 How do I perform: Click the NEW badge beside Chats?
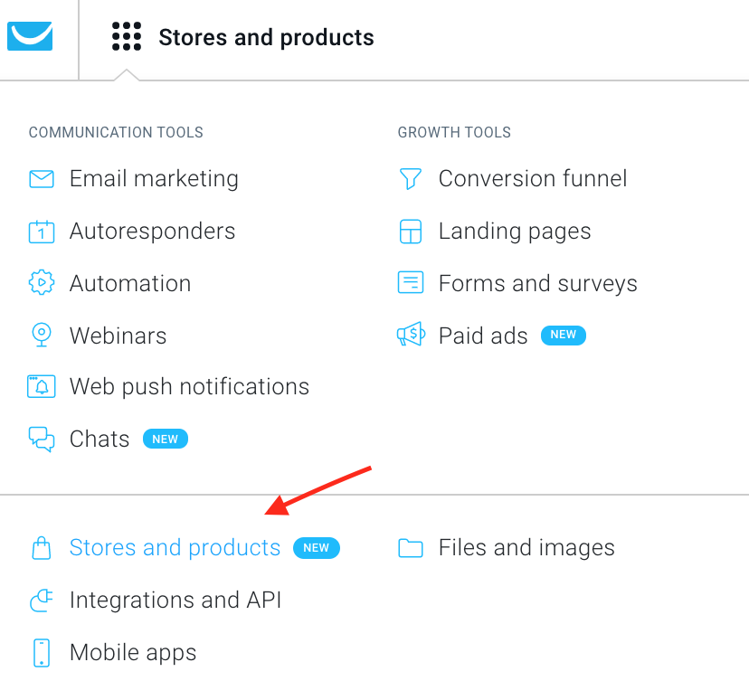click(x=166, y=439)
